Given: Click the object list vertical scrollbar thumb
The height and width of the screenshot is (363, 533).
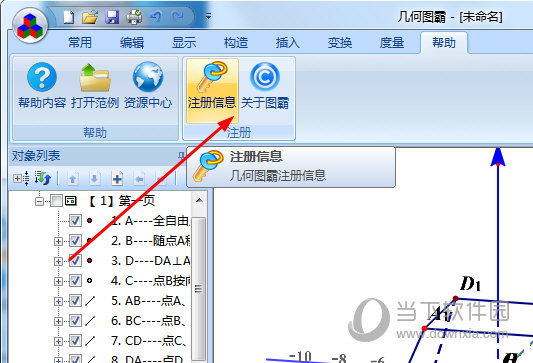Looking at the screenshot, I should (x=199, y=288).
